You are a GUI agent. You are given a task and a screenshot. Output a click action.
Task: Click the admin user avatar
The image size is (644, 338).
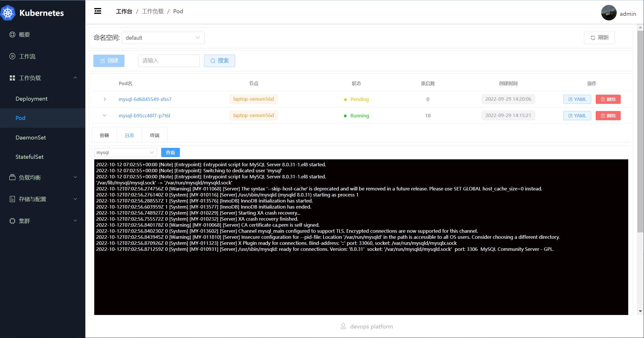[x=609, y=13]
